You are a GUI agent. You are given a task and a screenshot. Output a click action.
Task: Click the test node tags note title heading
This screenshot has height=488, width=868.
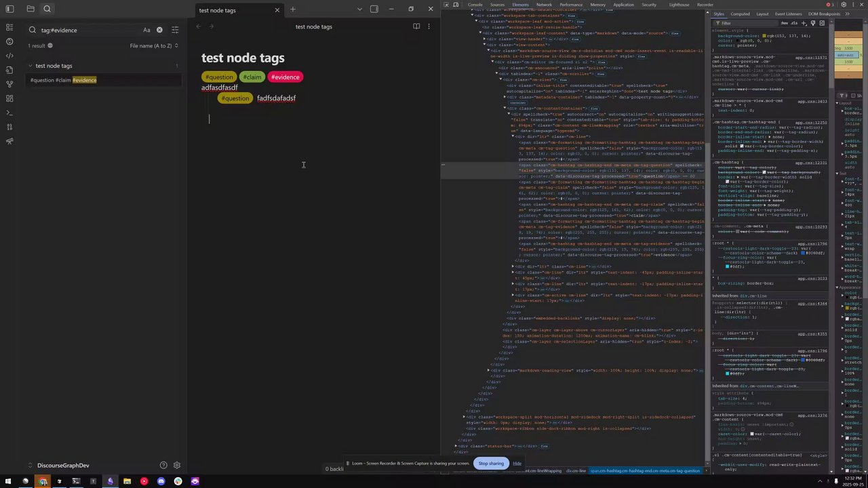point(243,58)
